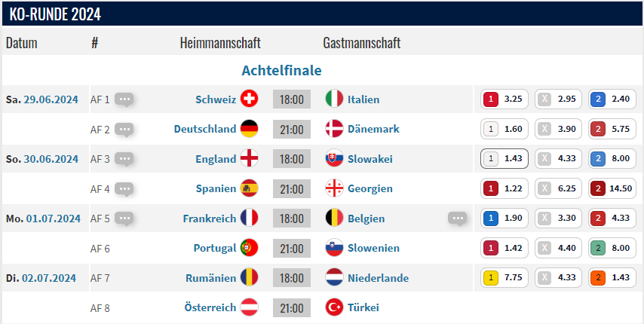The height and width of the screenshot is (324, 644).
Task: Click the Portugal flag icon
Action: click(249, 248)
